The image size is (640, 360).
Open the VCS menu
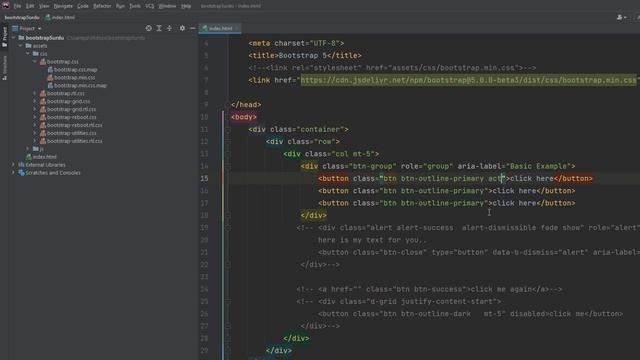150,6
